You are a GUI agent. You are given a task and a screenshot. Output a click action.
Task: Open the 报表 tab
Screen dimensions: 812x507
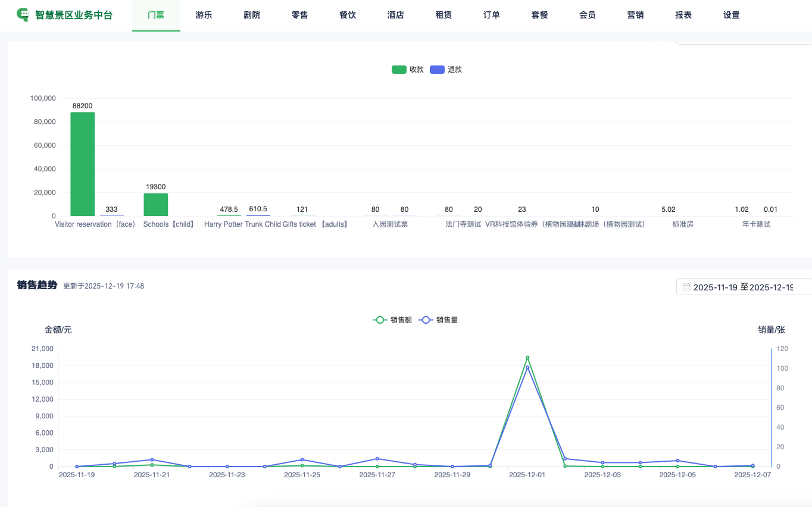point(683,15)
